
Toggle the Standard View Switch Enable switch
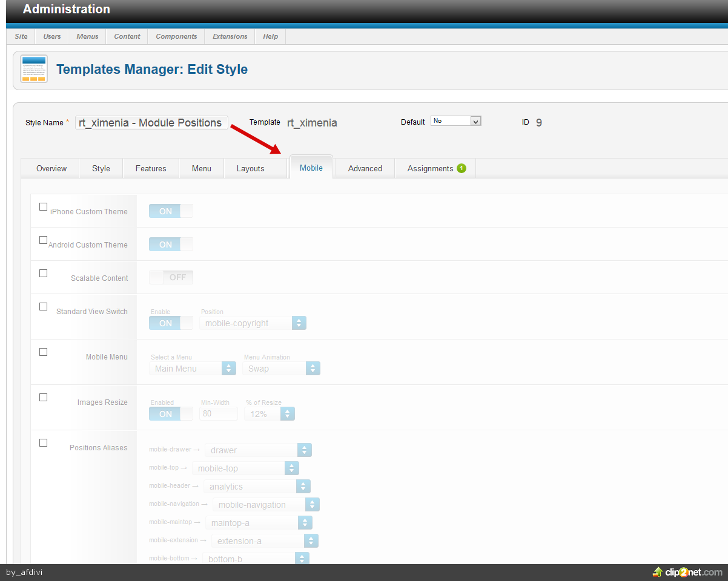171,323
